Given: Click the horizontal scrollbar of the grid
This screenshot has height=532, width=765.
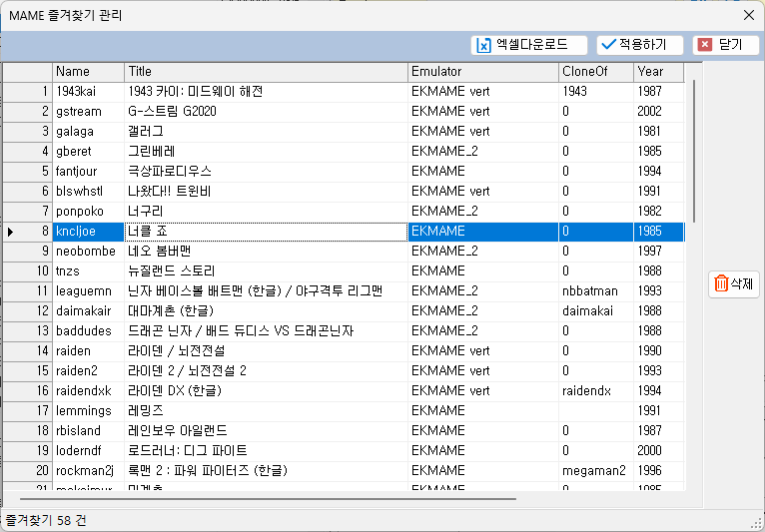Looking at the screenshot, I should click(268, 499).
